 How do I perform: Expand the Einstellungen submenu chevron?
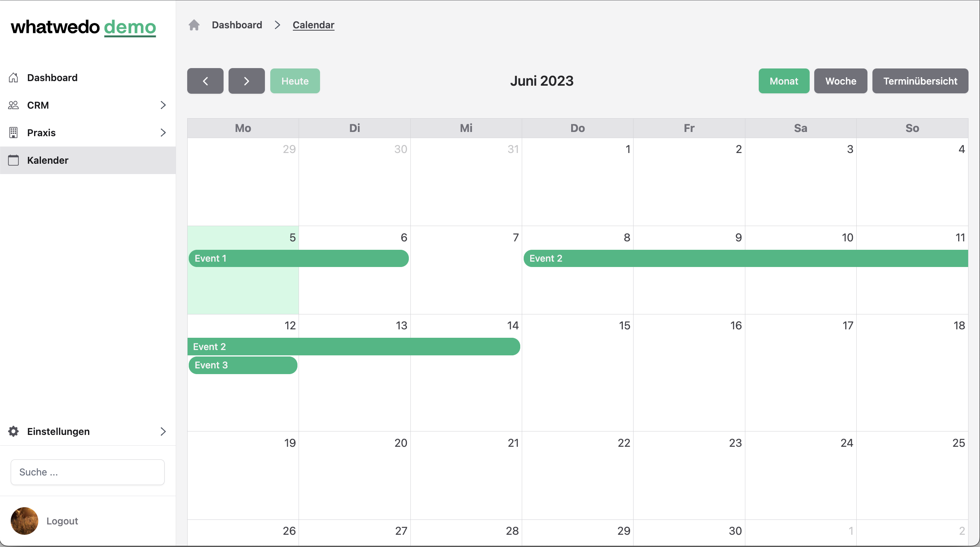[x=163, y=431]
